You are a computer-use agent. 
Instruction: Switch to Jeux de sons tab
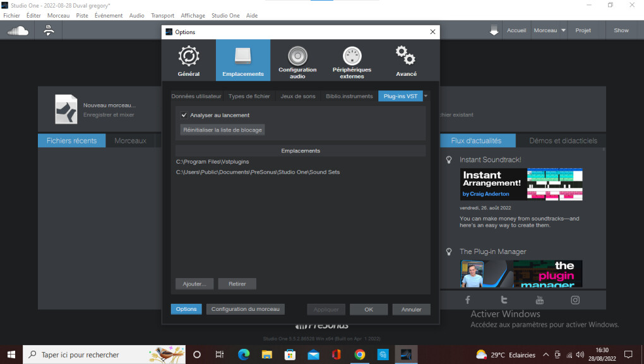click(x=298, y=96)
